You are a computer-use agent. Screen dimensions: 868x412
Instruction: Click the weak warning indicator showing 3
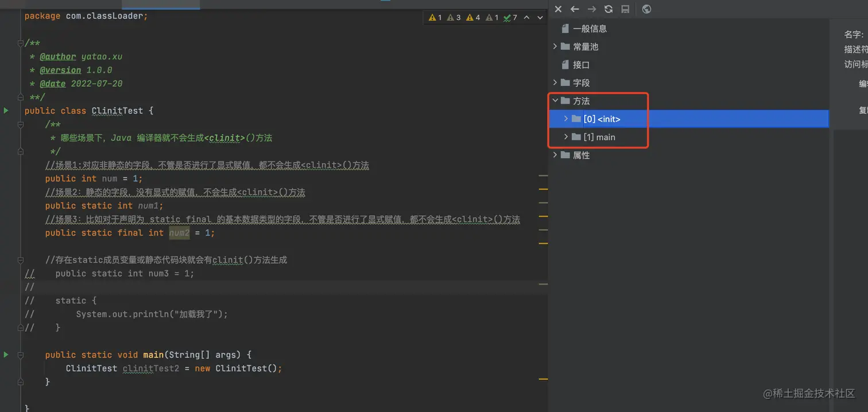[x=454, y=18]
